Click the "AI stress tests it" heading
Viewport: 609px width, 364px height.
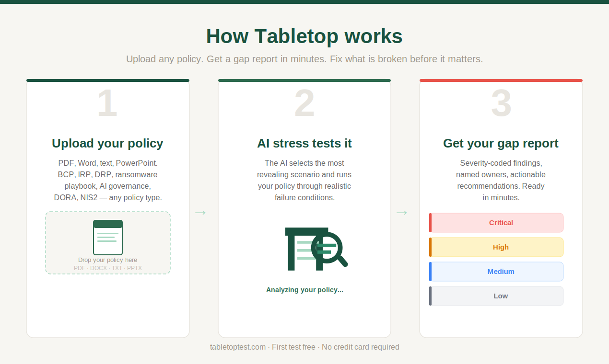tap(304, 143)
